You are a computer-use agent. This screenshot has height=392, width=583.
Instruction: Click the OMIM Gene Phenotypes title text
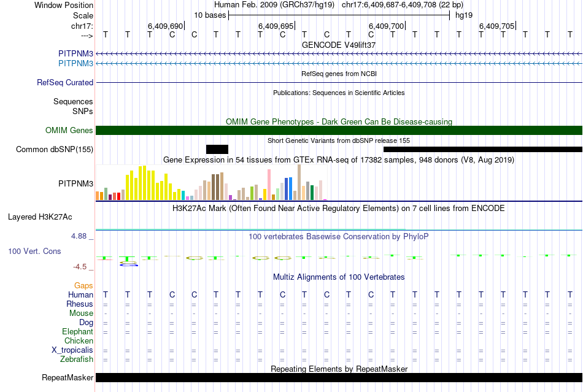339,122
